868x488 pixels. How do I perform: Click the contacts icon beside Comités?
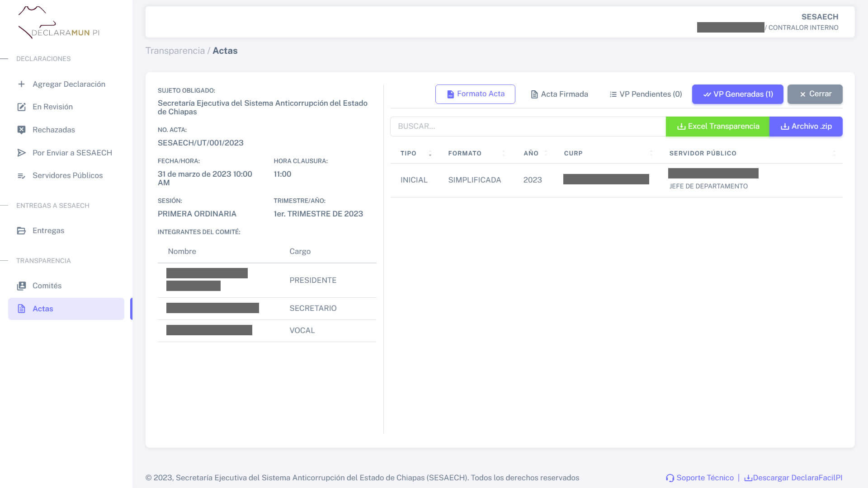[21, 286]
